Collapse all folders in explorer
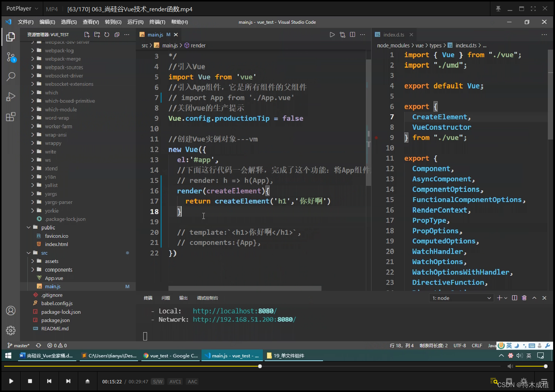This screenshot has height=392, width=555. point(117,35)
